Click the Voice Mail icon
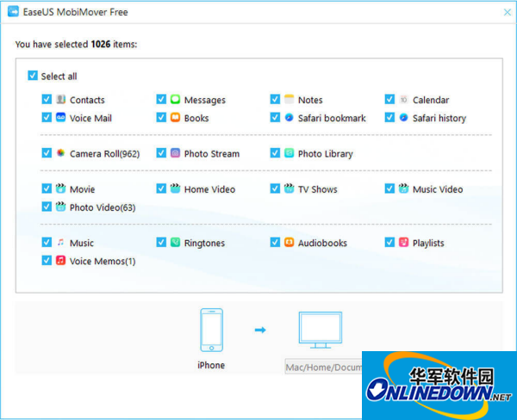 [60, 117]
